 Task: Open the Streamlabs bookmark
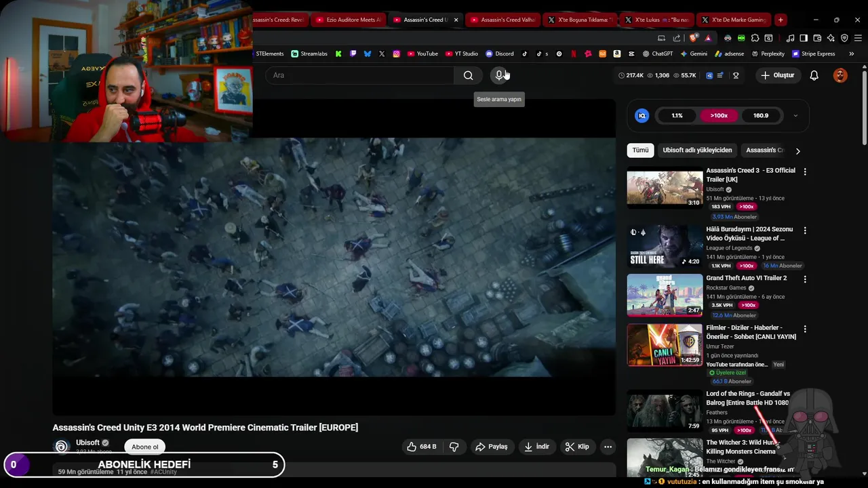[309, 54]
